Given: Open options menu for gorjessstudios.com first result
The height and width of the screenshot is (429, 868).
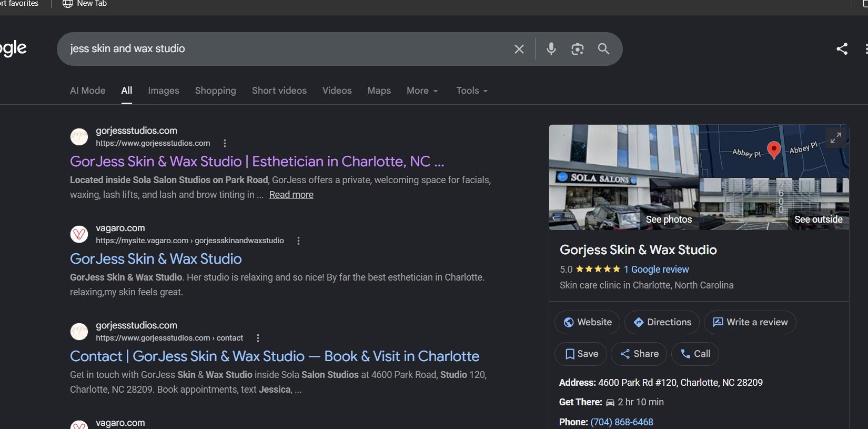Looking at the screenshot, I should pos(225,143).
